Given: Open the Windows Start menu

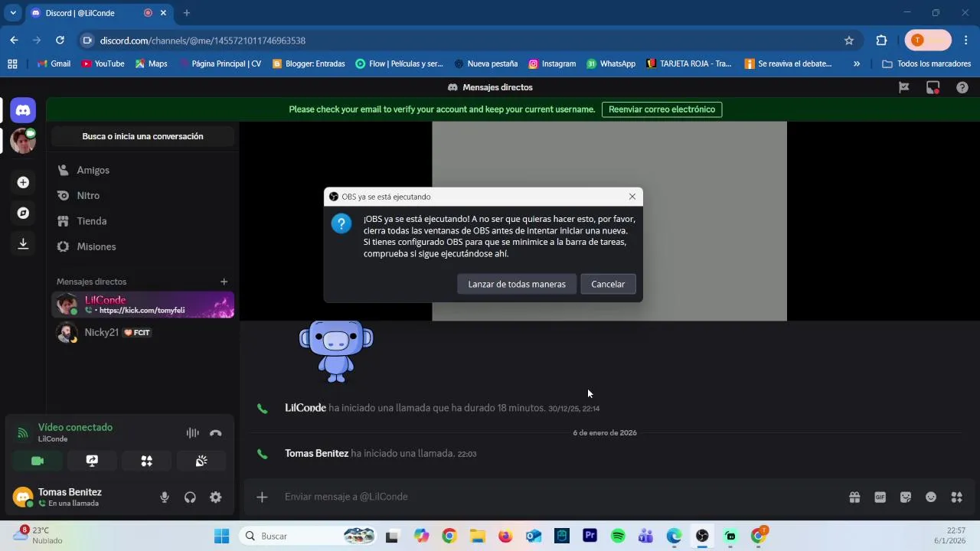Looking at the screenshot, I should coord(221,536).
